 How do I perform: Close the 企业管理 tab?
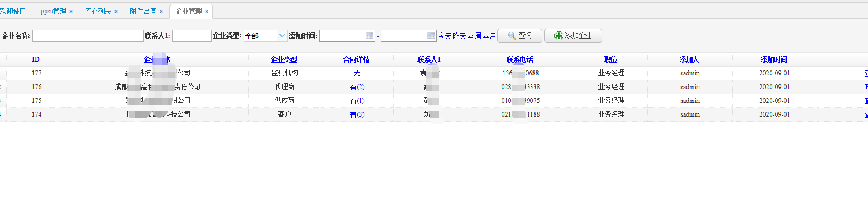tap(207, 12)
